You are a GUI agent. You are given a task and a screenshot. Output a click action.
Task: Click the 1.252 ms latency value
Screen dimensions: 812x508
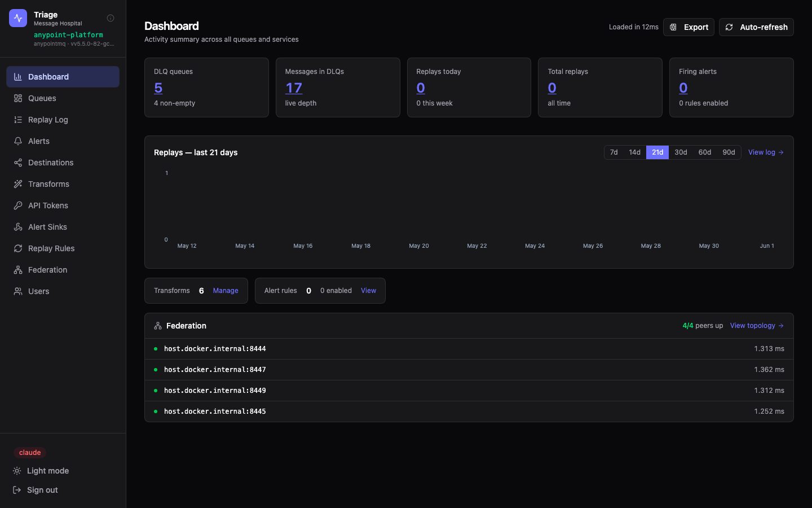click(769, 411)
